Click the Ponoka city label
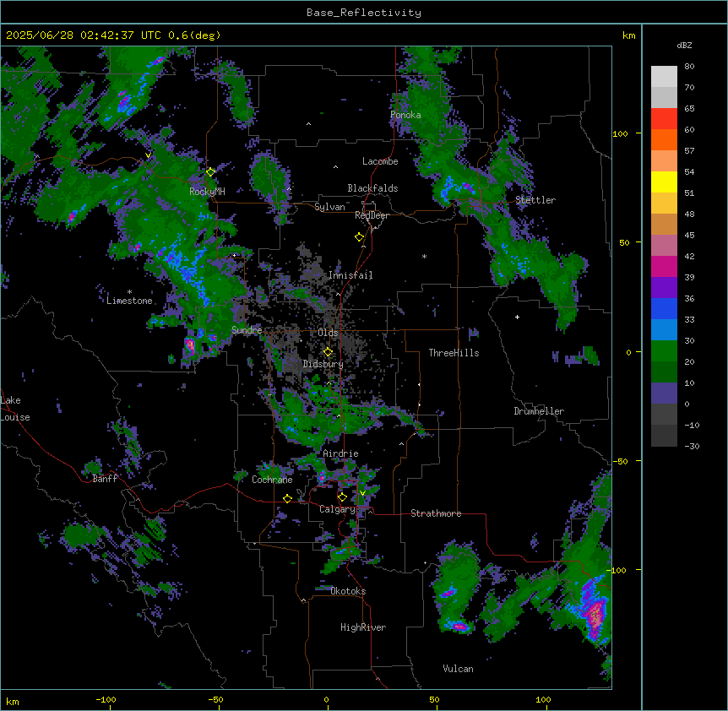728x711 pixels. click(405, 115)
